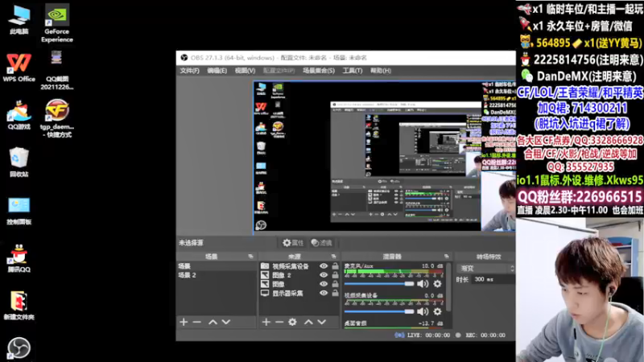Open the 帮助(H) menu
644x362 pixels.
[380, 71]
